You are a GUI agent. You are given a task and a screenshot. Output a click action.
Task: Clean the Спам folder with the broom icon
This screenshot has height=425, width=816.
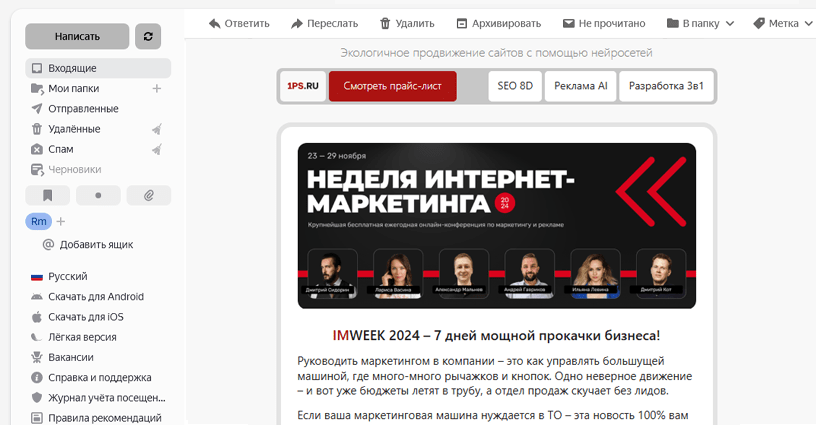coord(157,149)
